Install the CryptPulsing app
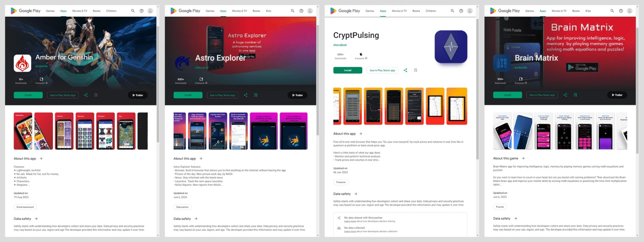The height and width of the screenshot is (242, 644). [348, 70]
